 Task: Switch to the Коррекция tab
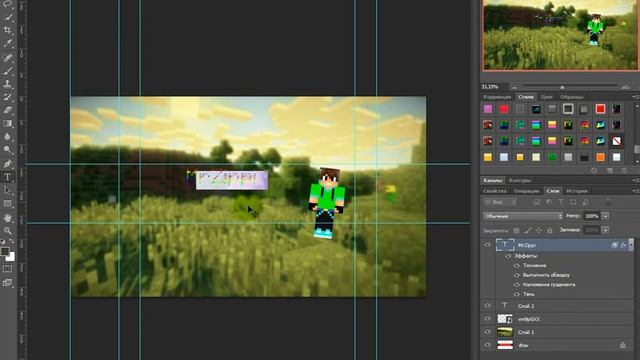pyautogui.click(x=497, y=97)
